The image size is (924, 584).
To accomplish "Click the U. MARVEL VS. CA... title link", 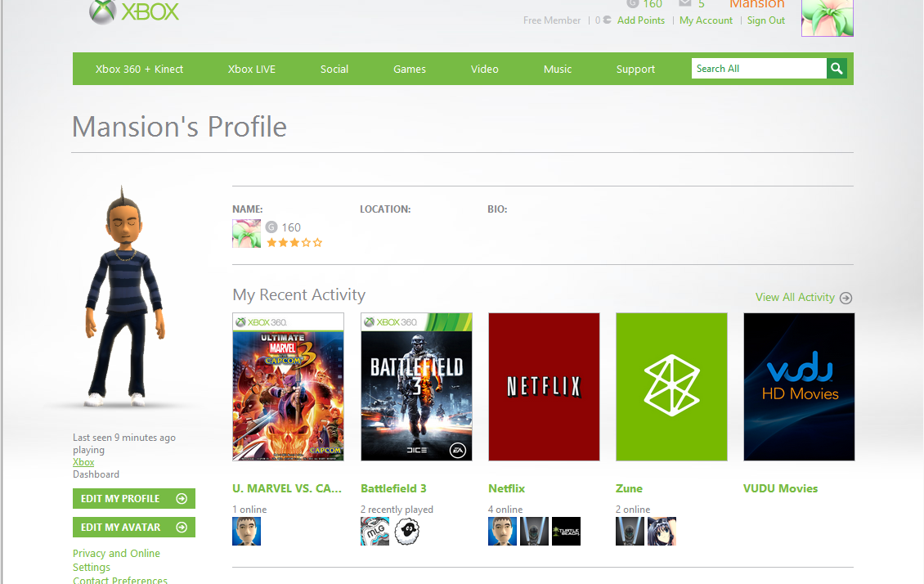I will click(287, 488).
